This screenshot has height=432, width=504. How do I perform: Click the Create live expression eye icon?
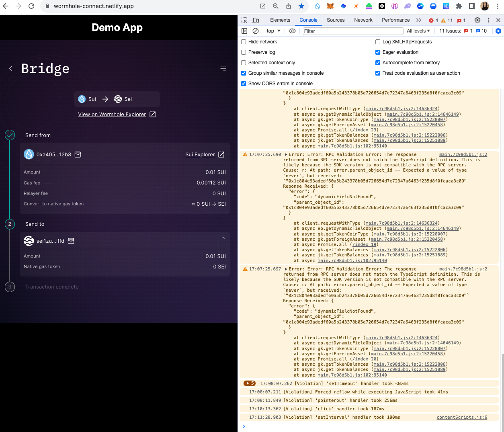[292, 31]
